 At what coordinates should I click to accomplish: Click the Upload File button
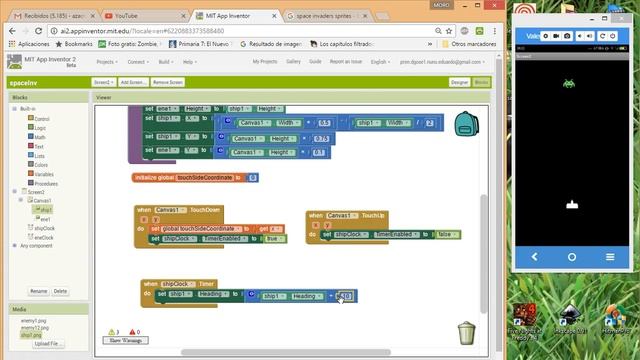click(x=48, y=344)
